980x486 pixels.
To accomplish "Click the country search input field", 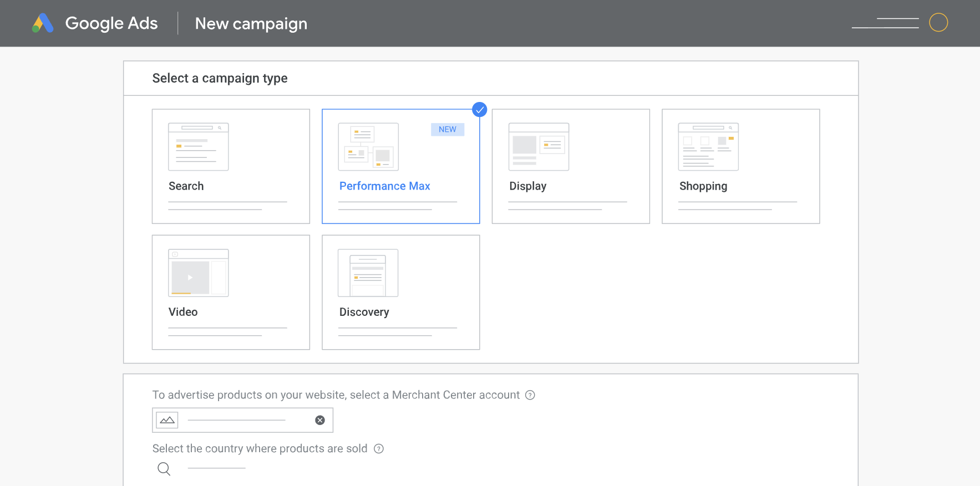I will [x=217, y=469].
